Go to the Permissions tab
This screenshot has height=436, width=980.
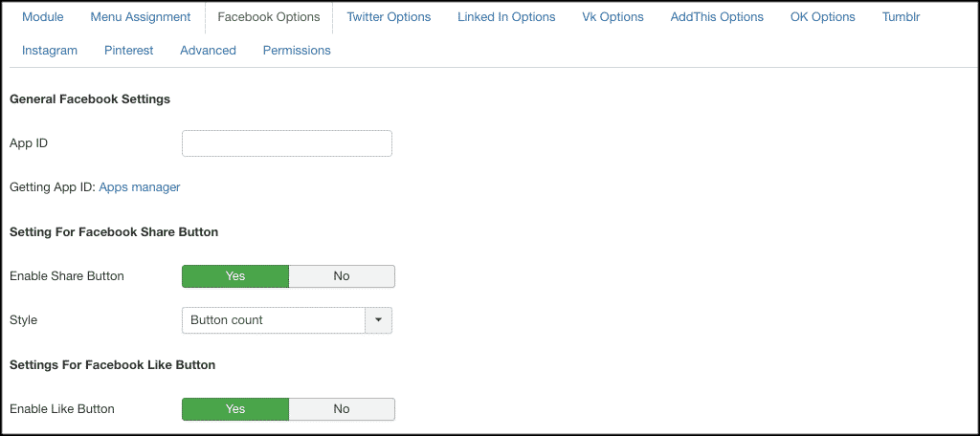[x=297, y=51]
